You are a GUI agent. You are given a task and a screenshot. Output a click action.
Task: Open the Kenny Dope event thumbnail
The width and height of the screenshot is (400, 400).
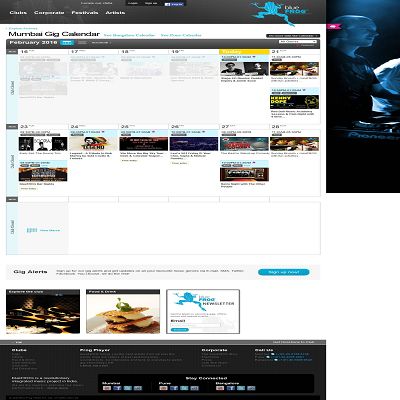coord(294,102)
